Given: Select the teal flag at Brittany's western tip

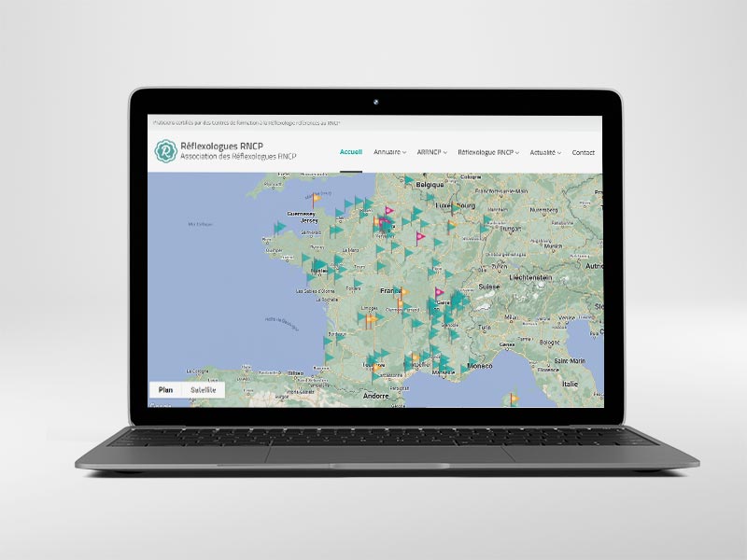Looking at the screenshot, I should [x=279, y=227].
